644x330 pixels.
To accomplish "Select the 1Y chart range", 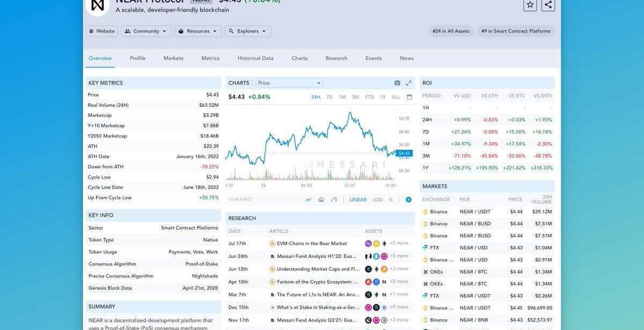I will pos(383,97).
